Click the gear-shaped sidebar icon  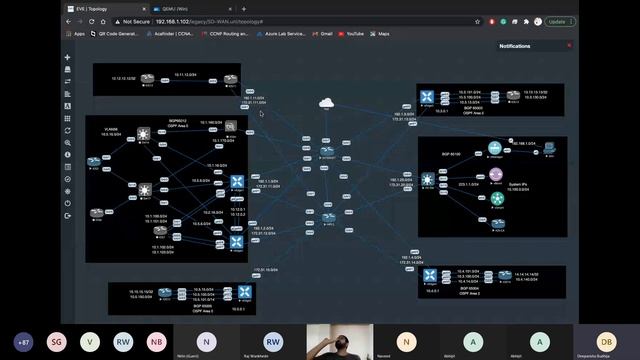(x=67, y=191)
